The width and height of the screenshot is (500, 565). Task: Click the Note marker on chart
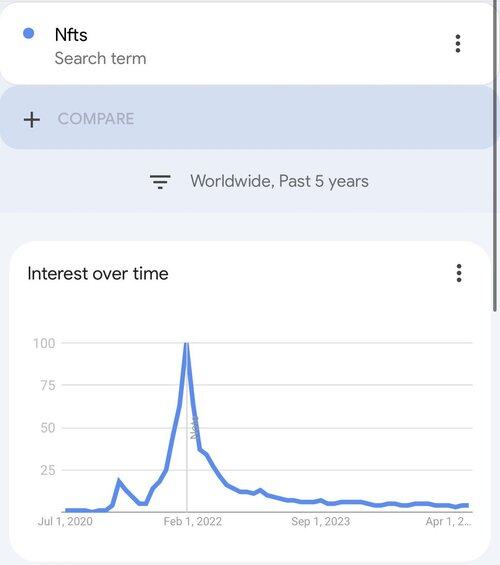195,427
